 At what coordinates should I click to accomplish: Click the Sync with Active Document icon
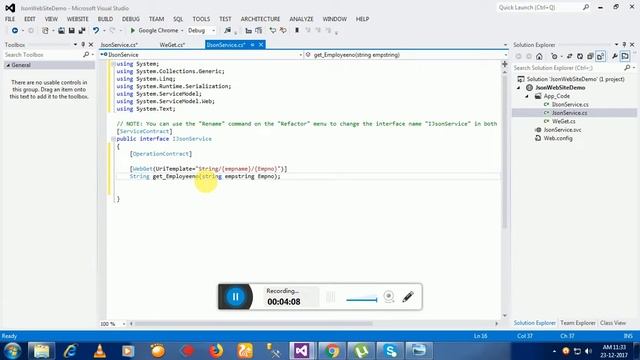(x=569, y=56)
